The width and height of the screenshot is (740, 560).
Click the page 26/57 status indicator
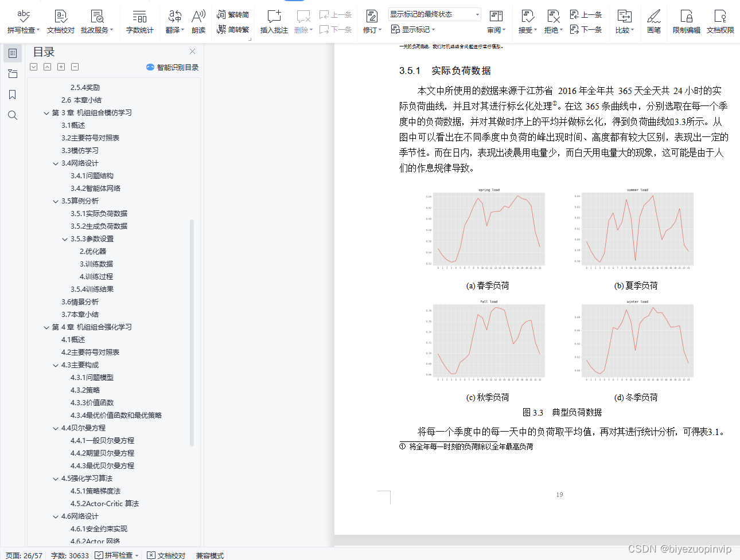point(24,555)
